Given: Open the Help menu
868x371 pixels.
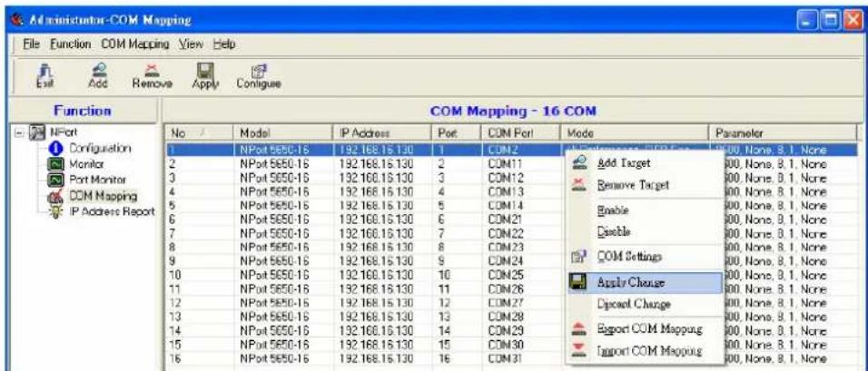Looking at the screenshot, I should 225,44.
